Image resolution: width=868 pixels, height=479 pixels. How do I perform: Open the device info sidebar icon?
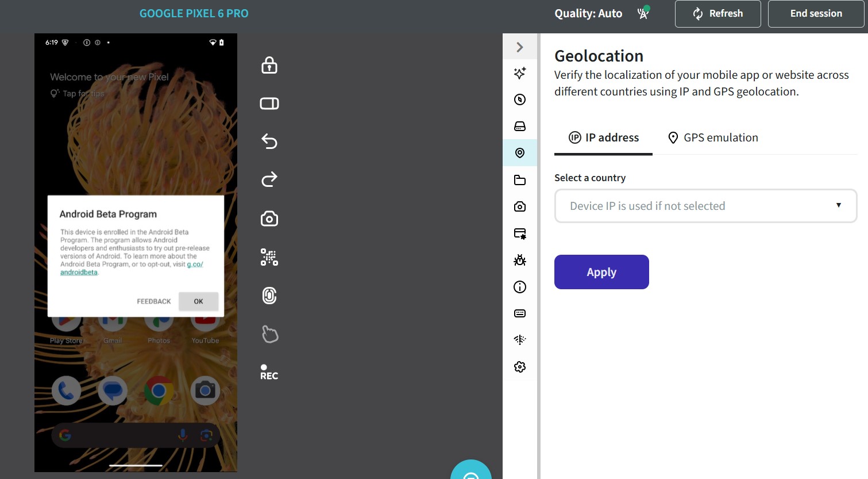(x=520, y=287)
